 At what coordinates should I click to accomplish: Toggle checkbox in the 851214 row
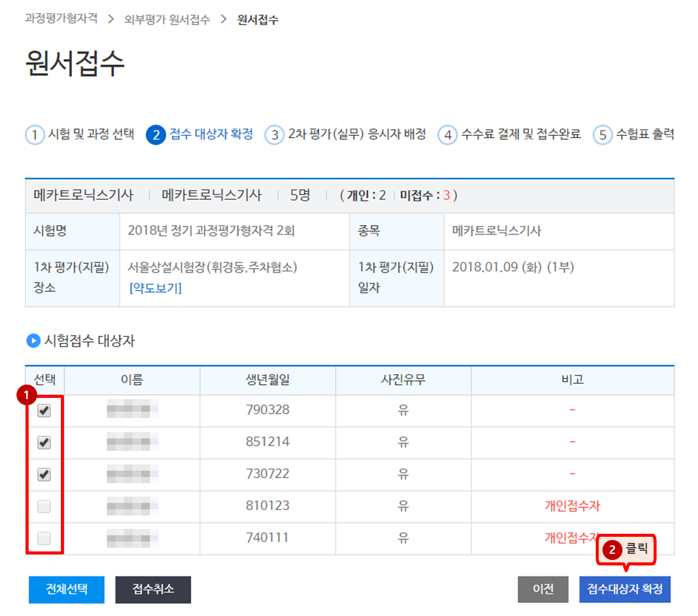[x=44, y=442]
